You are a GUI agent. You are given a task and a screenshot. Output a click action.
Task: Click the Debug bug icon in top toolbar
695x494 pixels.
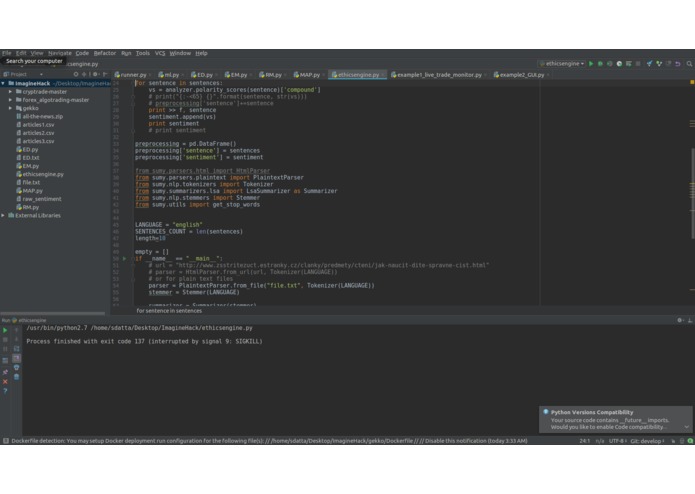coord(600,64)
